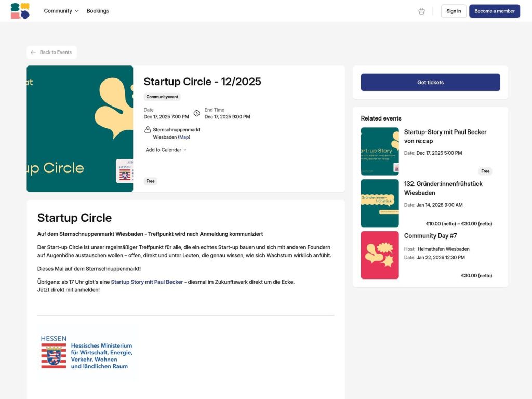Expand the Add to Calendar options

coord(165,150)
